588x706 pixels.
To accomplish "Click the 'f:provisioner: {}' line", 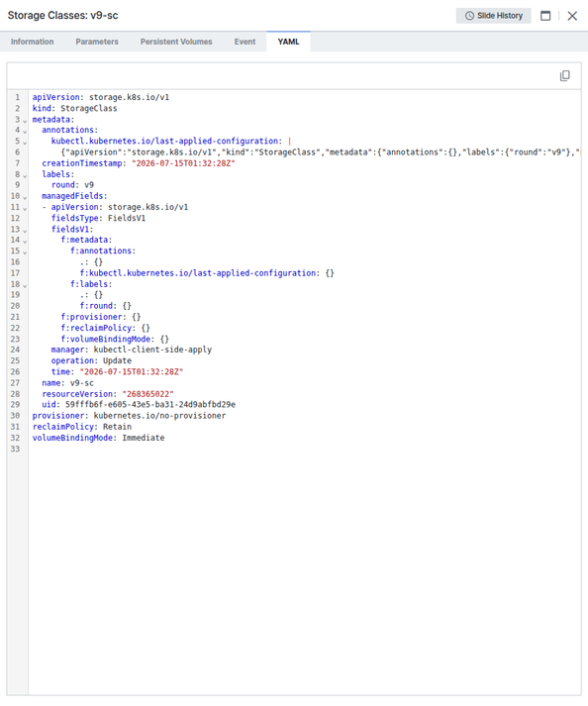I will [x=101, y=317].
